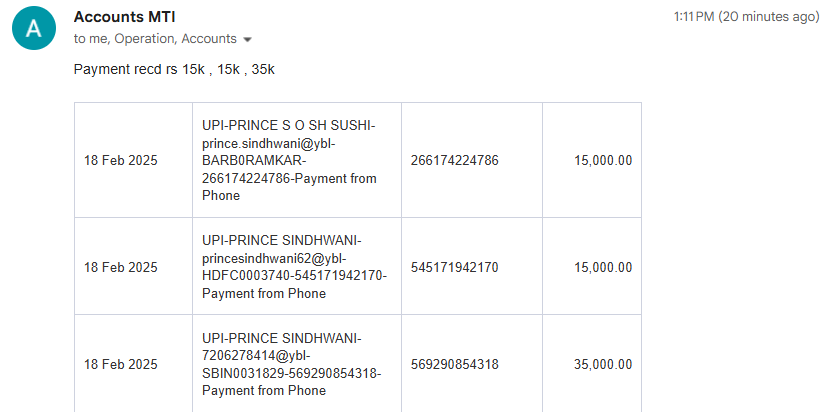Select first row date 18 Feb 2025

click(x=133, y=160)
